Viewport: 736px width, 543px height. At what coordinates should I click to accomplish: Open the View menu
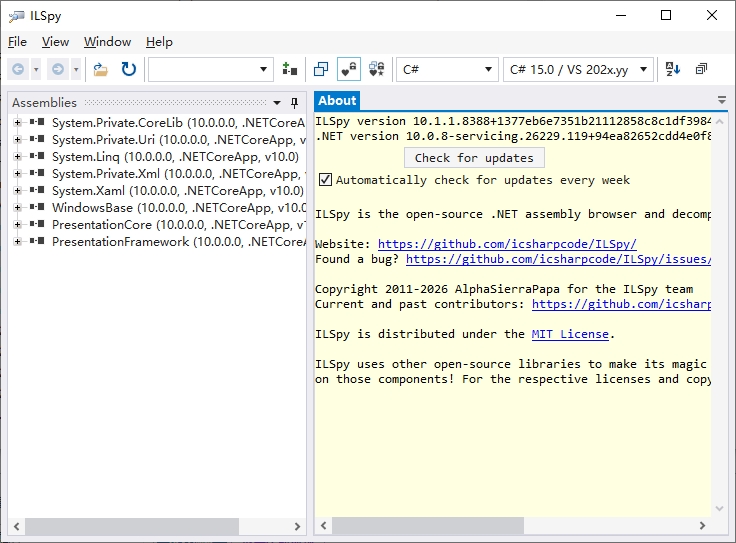click(x=55, y=42)
